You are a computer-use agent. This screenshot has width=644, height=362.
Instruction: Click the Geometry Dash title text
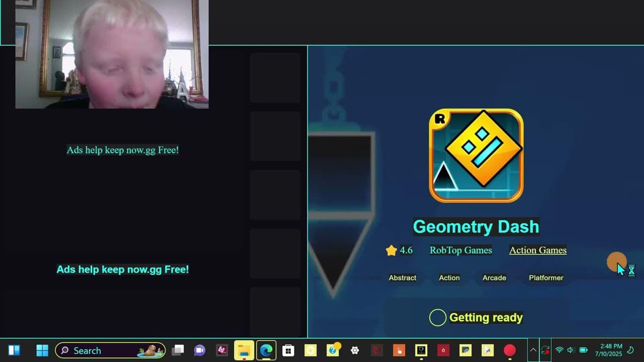click(476, 227)
